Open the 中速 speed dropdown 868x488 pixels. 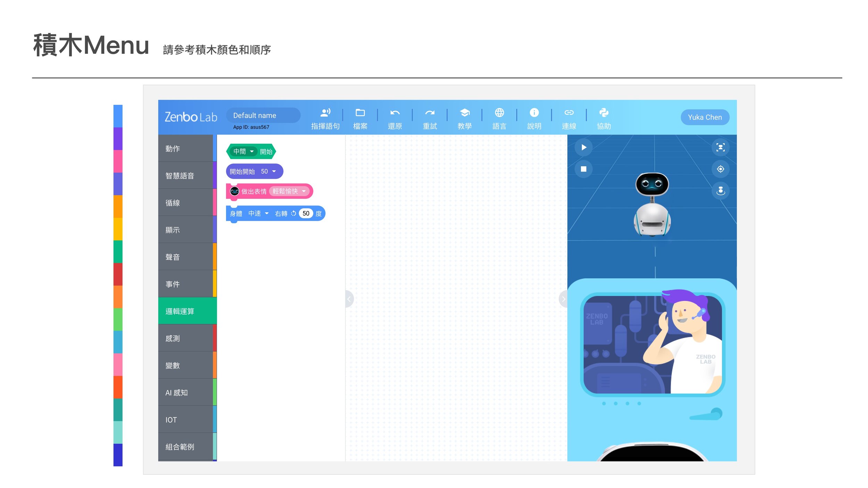[x=258, y=213]
